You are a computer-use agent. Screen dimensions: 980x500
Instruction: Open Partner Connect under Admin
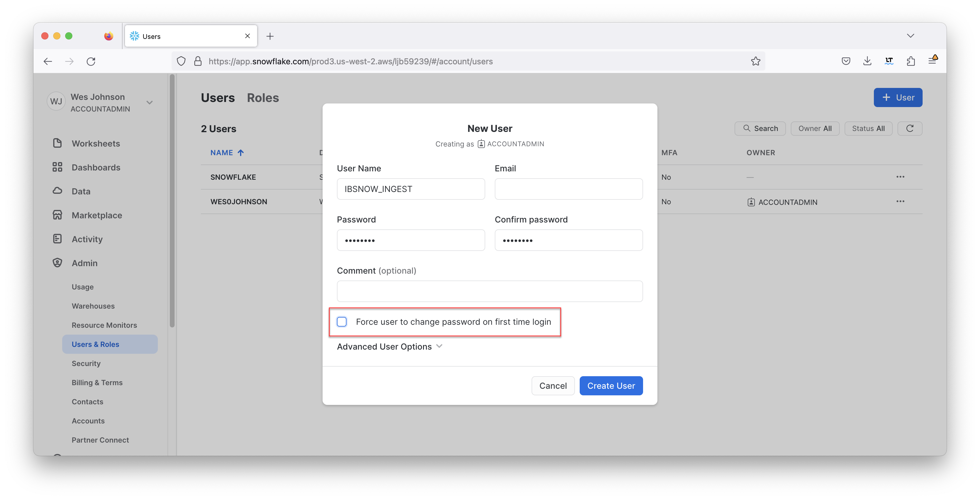click(x=100, y=440)
